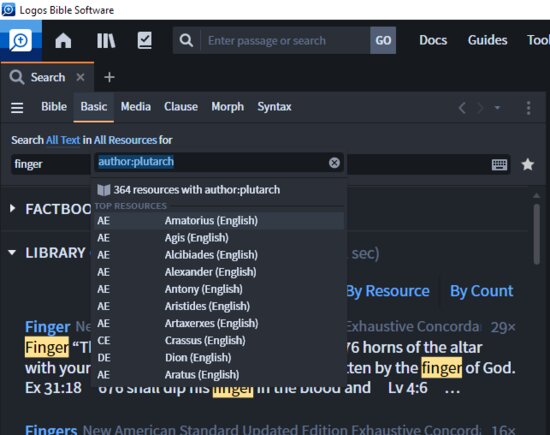Open the Finger result heading link

point(47,327)
